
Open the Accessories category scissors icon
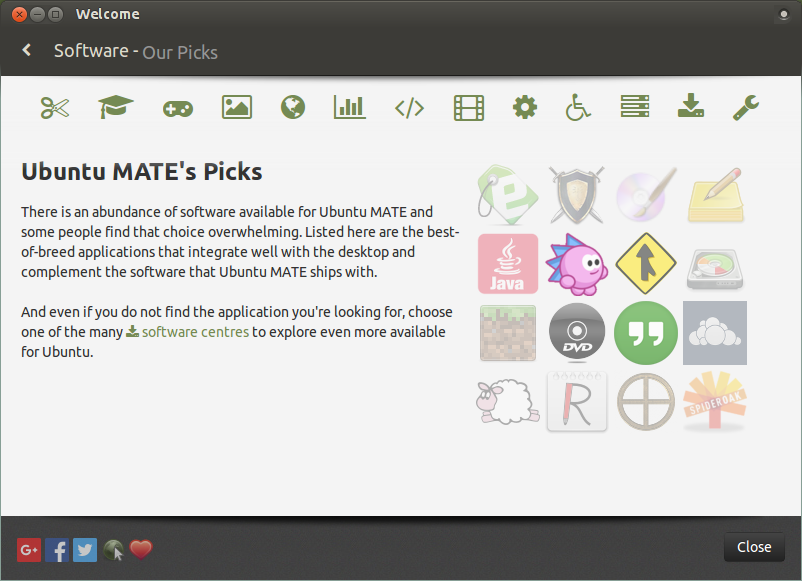tap(55, 107)
